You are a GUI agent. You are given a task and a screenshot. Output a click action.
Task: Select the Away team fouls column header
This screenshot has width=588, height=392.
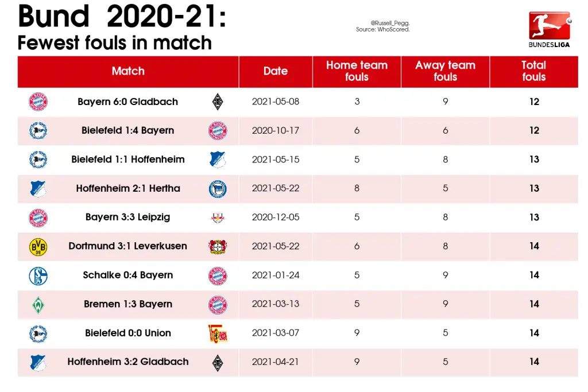445,71
